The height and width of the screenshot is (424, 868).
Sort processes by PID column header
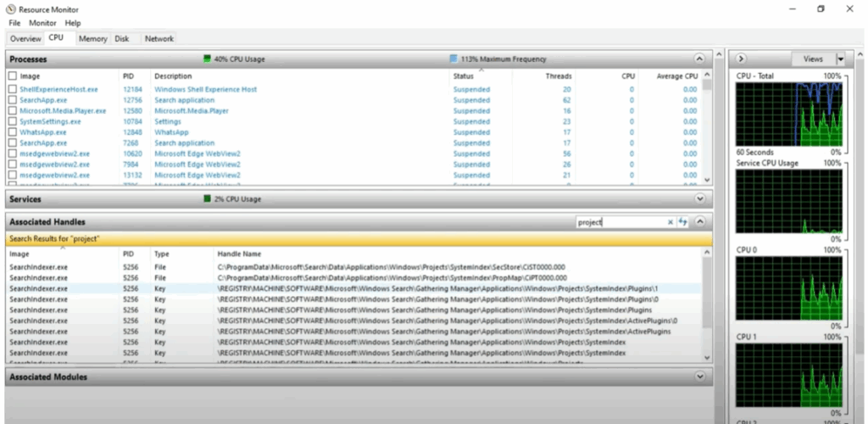click(129, 76)
